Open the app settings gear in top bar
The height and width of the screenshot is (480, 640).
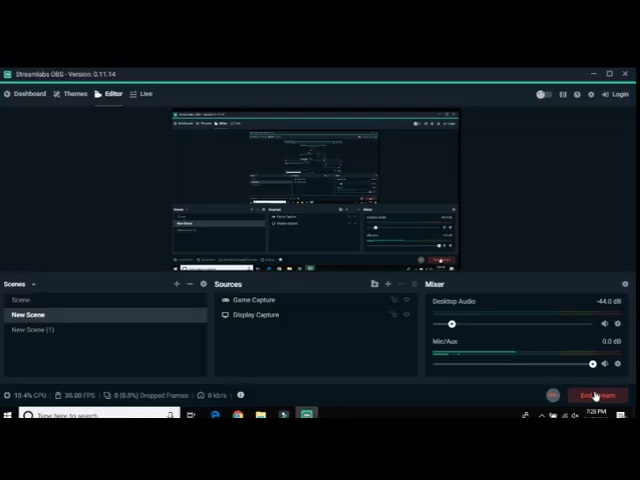[591, 94]
